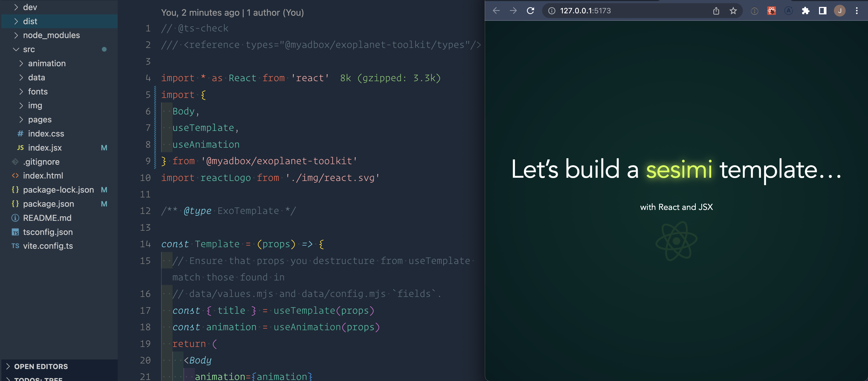Toggle the browser side panel
This screenshot has height=381, width=868.
tap(822, 11)
